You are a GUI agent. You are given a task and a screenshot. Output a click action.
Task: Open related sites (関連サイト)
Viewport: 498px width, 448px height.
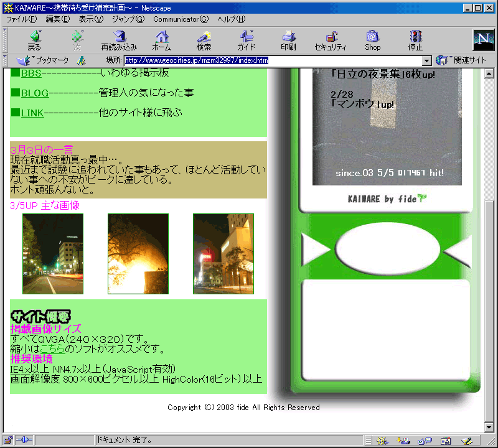461,60
